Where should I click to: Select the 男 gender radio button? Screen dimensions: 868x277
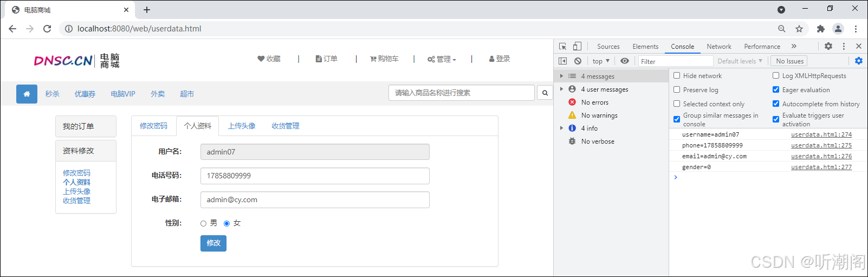coord(203,223)
